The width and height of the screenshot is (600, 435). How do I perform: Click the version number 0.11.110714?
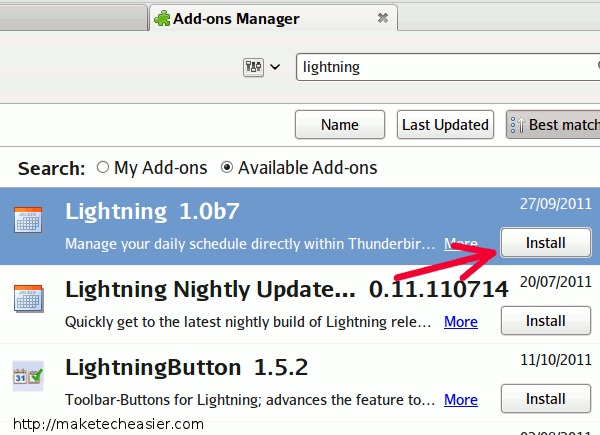pyautogui.click(x=439, y=290)
